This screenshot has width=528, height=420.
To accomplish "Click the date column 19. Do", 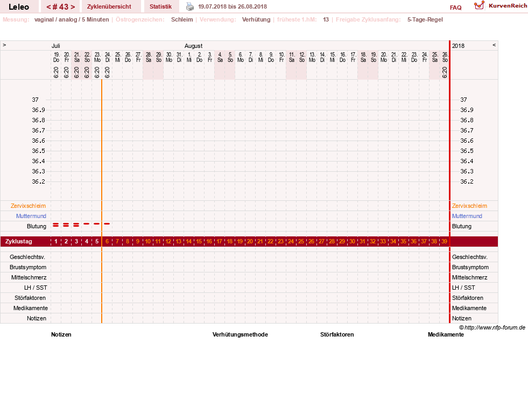I will (56, 57).
